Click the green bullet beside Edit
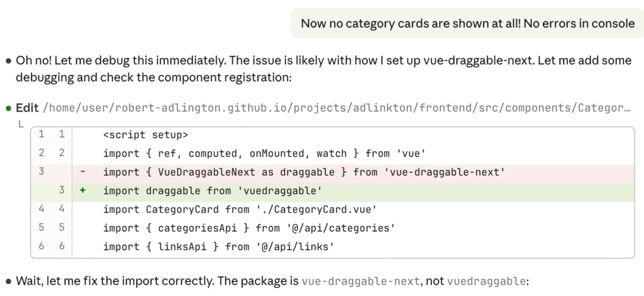The image size is (644, 296). [9, 108]
